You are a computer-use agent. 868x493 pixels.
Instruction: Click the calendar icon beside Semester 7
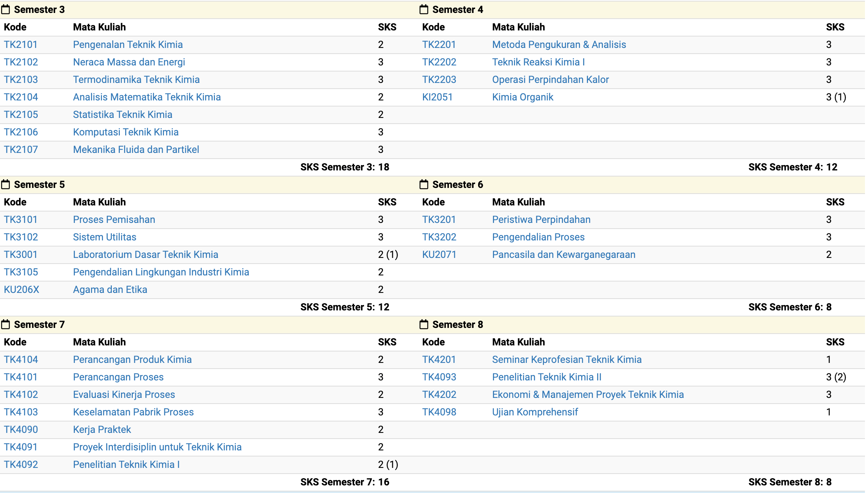[x=6, y=324]
